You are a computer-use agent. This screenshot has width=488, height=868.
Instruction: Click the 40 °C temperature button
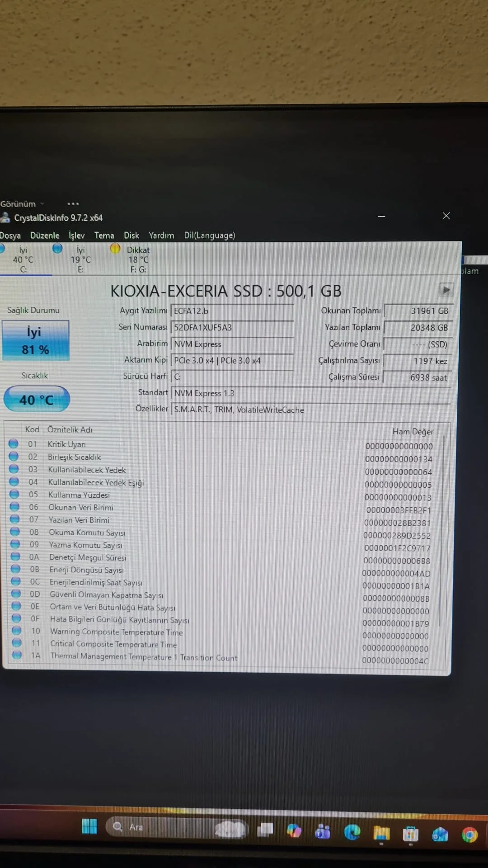coord(37,399)
